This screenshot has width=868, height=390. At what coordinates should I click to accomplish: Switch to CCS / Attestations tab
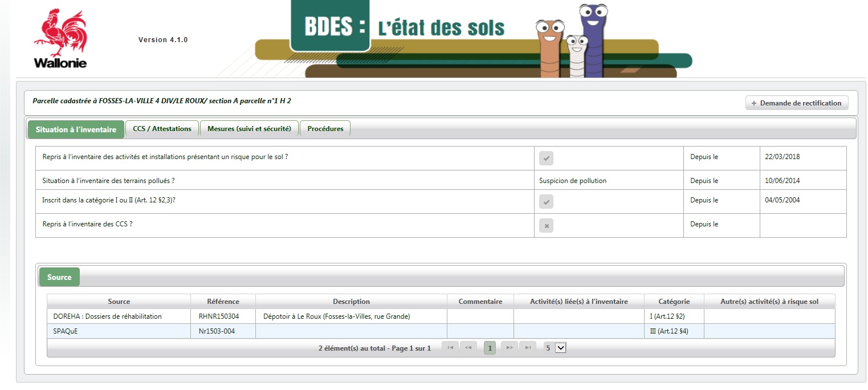(162, 129)
